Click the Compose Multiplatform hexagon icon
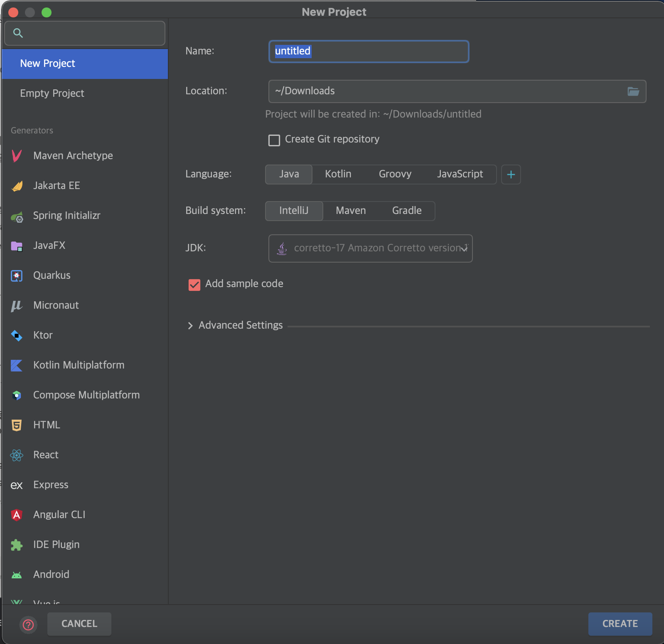664x644 pixels. coord(17,395)
